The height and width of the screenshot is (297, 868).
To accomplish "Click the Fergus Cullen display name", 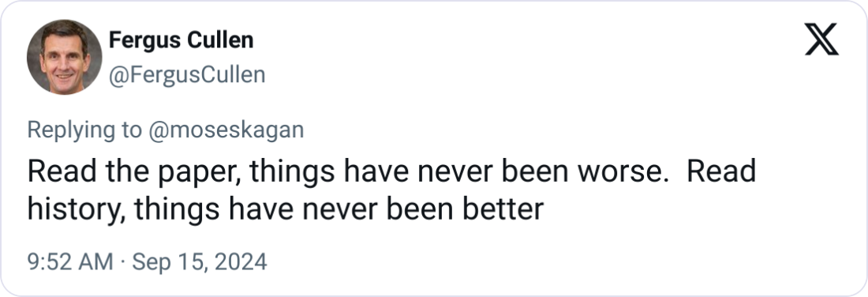I will [x=181, y=40].
